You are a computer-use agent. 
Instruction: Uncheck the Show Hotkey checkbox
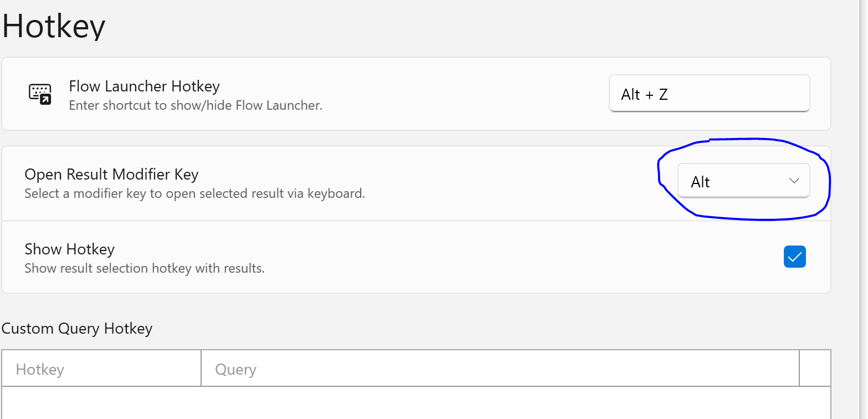(794, 257)
